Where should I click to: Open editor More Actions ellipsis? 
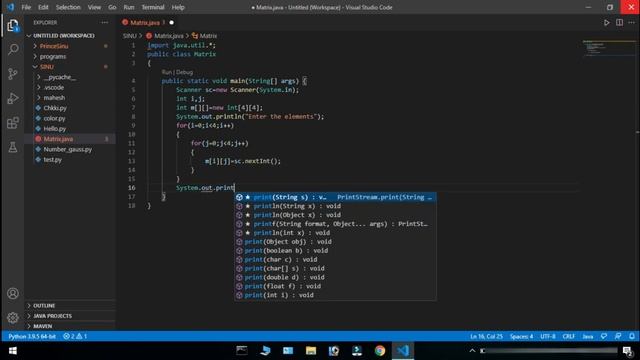(x=631, y=23)
